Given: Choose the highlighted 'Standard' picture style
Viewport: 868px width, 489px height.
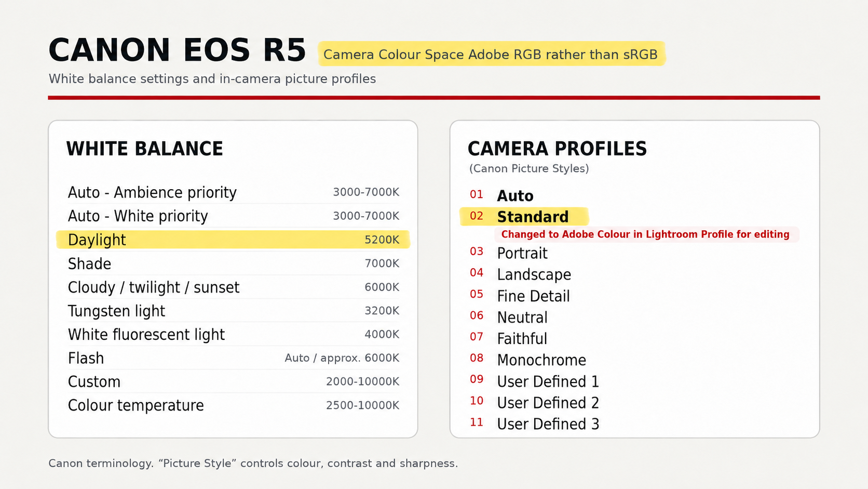Looking at the screenshot, I should point(524,217).
